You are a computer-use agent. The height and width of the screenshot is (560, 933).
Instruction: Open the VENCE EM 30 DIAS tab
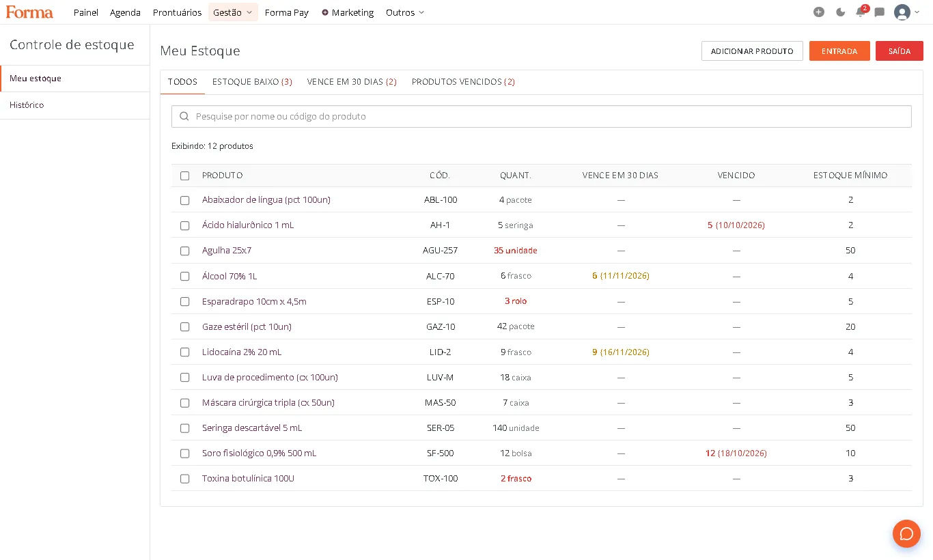point(352,82)
